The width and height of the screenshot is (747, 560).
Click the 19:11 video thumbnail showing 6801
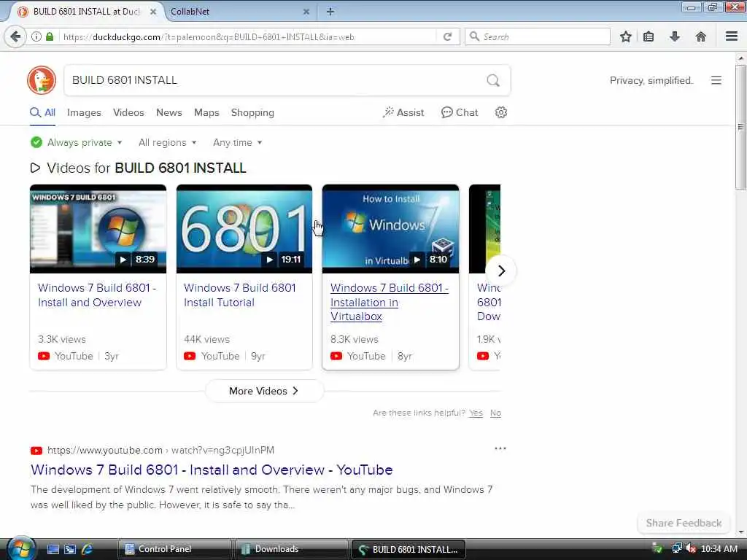(244, 229)
